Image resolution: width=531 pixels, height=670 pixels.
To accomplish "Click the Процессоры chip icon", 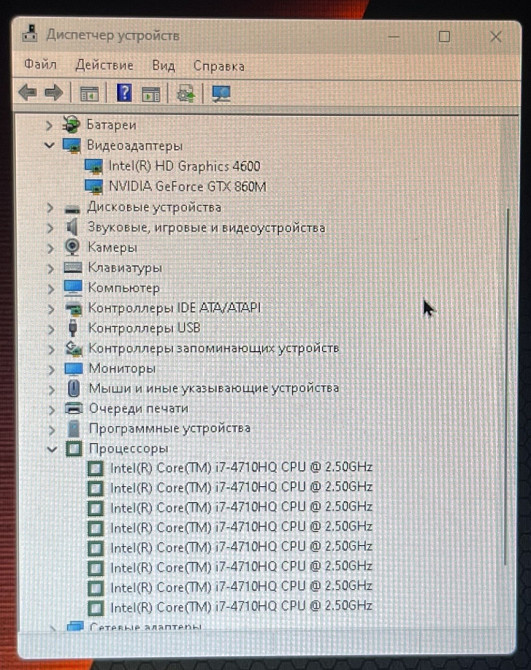I will [74, 449].
